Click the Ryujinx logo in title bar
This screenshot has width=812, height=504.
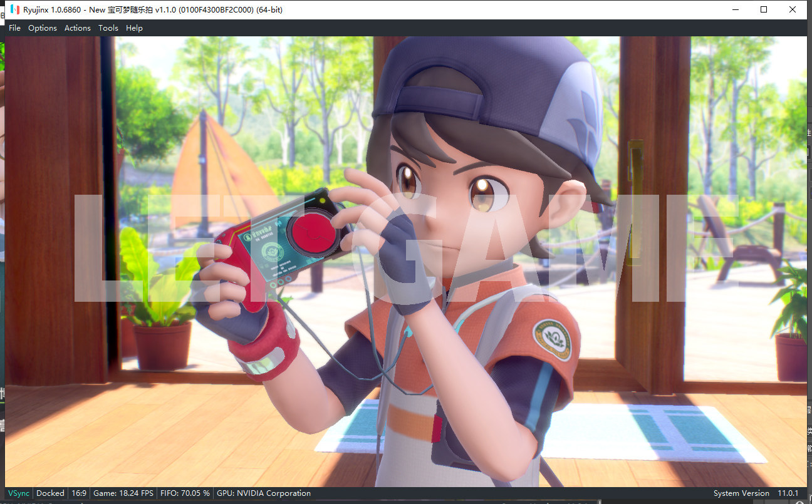pyautogui.click(x=14, y=9)
